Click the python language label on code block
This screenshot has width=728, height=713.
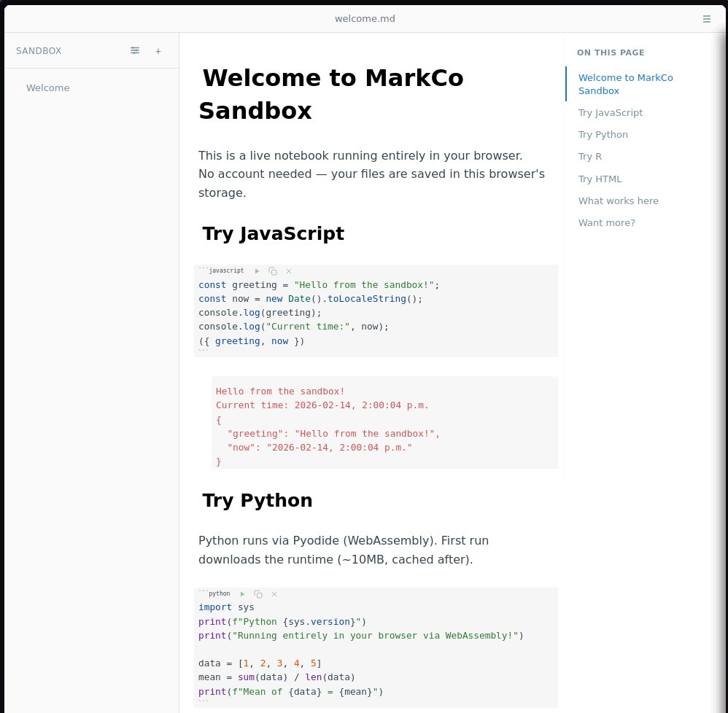219,593
